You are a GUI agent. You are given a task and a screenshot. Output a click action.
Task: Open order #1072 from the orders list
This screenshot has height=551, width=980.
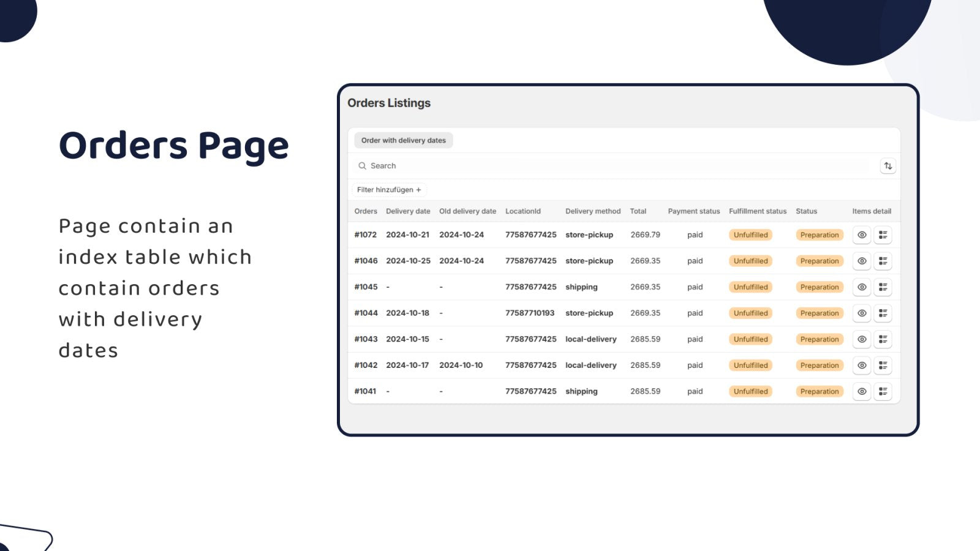tap(364, 234)
